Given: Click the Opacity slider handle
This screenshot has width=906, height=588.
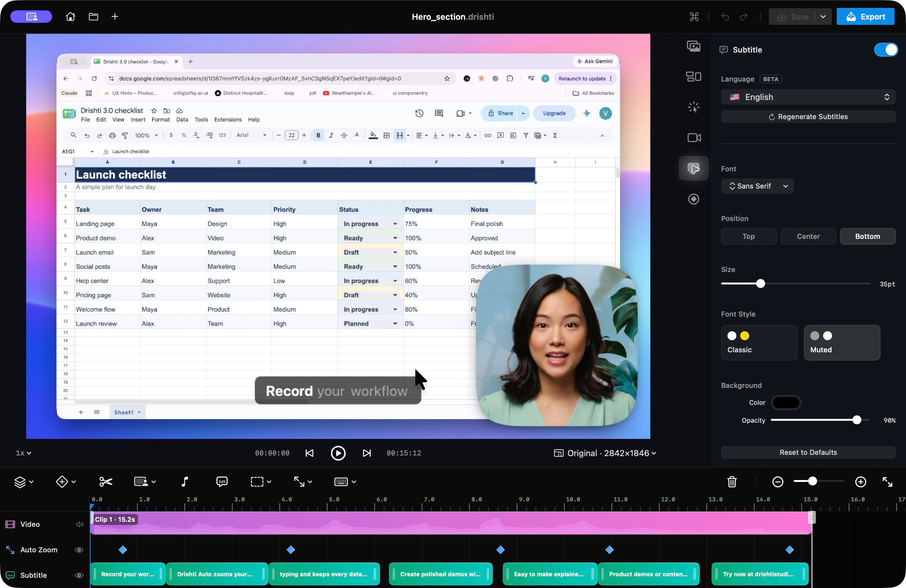Looking at the screenshot, I should point(857,420).
